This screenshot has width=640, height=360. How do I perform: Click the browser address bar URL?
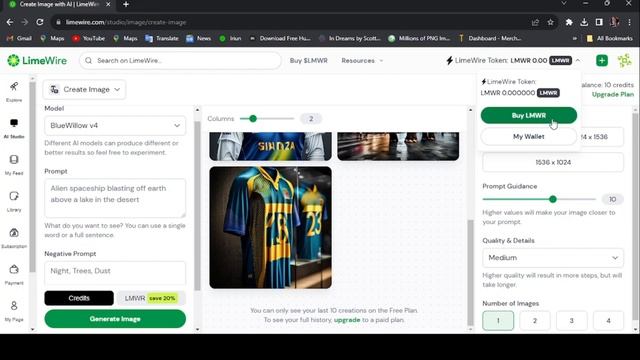tap(126, 22)
